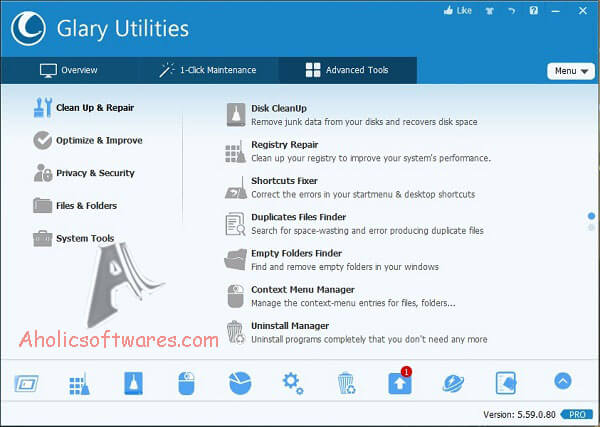Click the last document icon in toolbar
This screenshot has height=427, width=600.
pyautogui.click(x=506, y=383)
